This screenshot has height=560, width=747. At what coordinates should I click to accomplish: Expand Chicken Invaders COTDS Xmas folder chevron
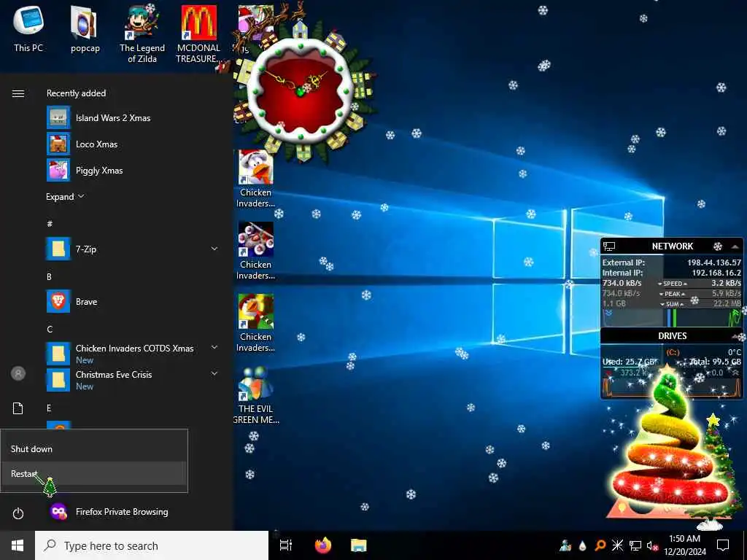click(x=214, y=347)
